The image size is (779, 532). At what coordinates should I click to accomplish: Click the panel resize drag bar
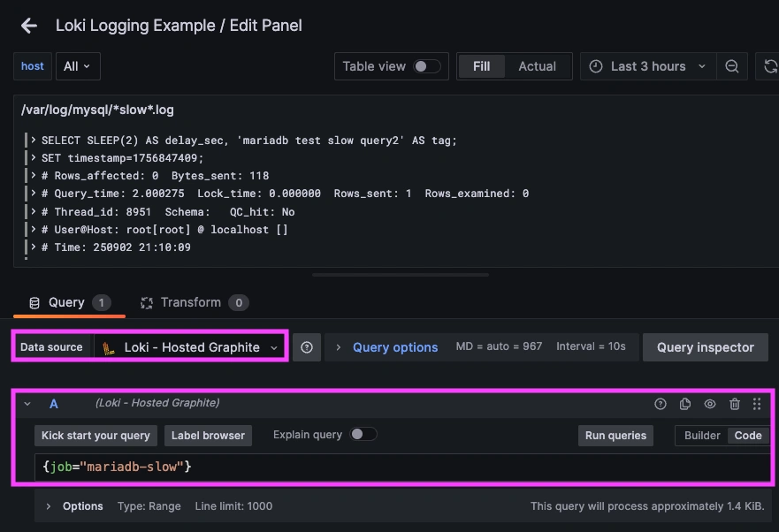tap(401, 275)
